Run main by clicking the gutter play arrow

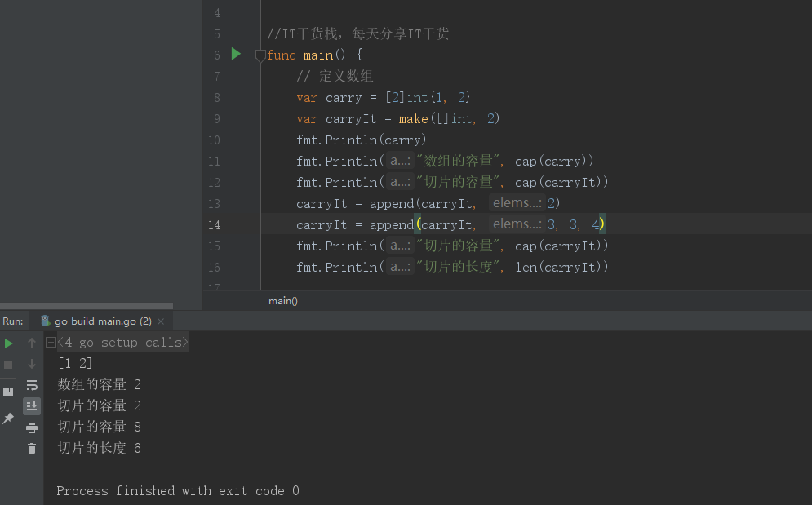[x=235, y=54]
